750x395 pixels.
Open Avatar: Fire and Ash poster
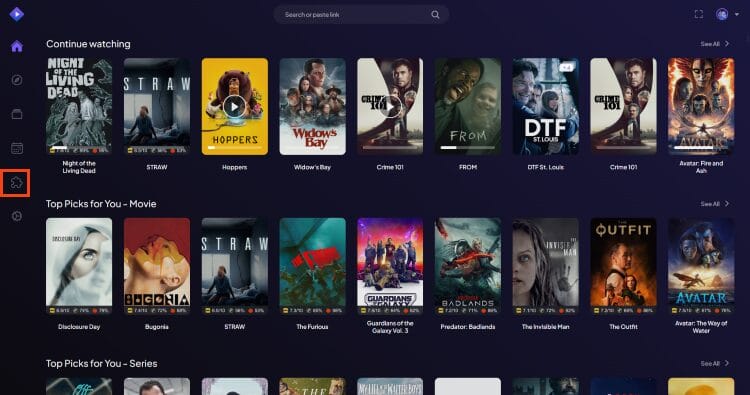click(x=701, y=106)
